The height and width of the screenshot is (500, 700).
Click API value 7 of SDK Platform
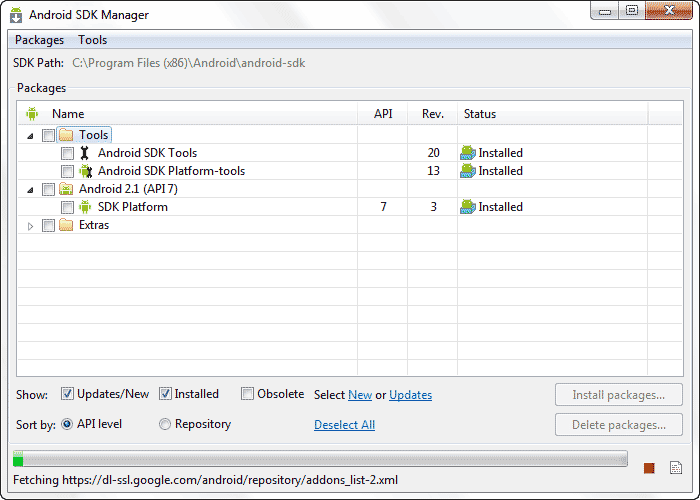383,207
